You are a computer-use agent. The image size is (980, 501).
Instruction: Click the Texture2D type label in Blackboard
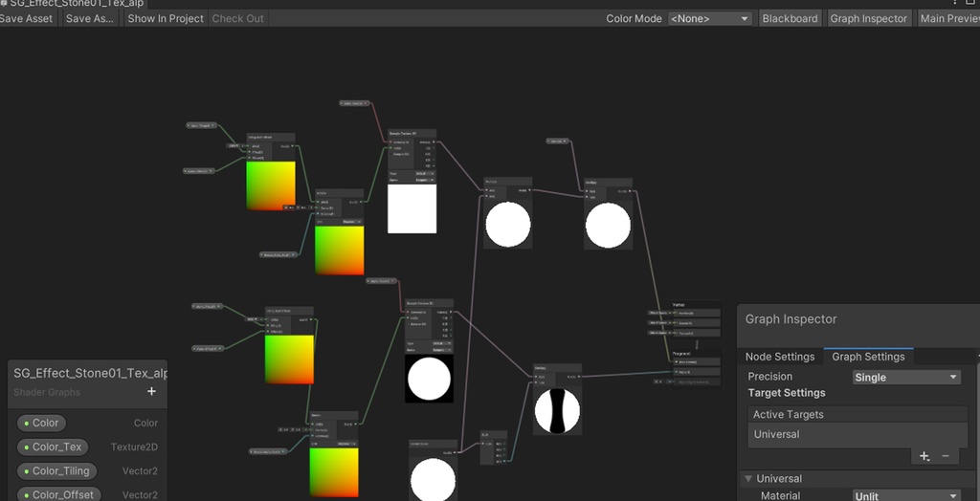point(134,447)
